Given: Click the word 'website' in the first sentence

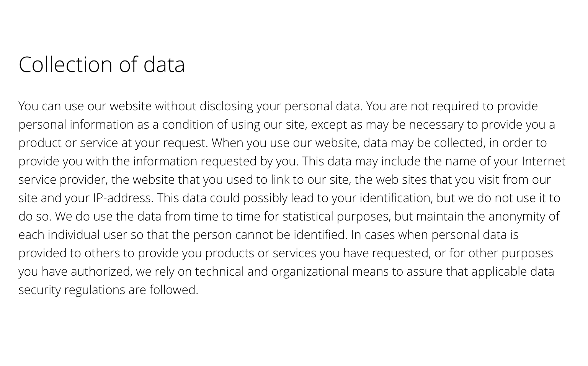Looking at the screenshot, I should 131,106.
